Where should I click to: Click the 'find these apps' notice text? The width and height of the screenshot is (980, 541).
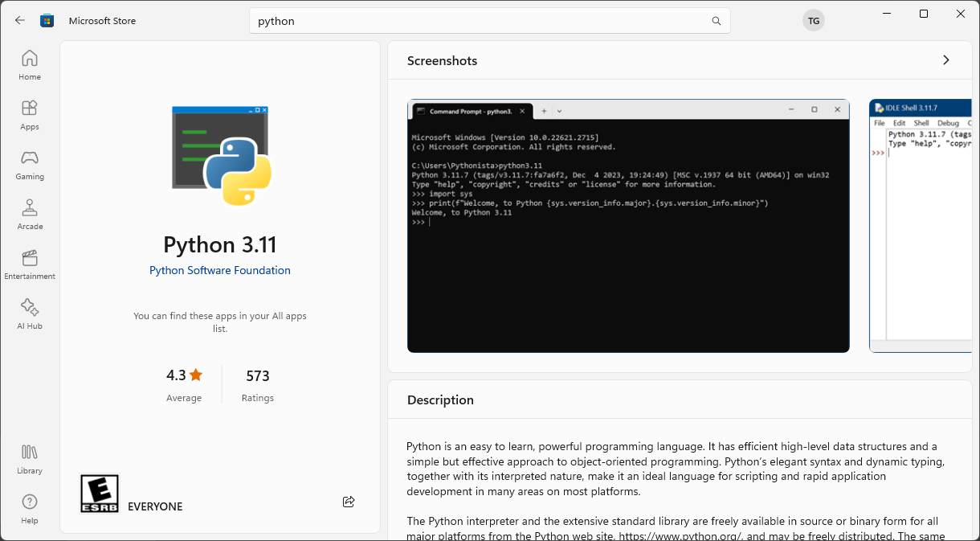tap(220, 322)
